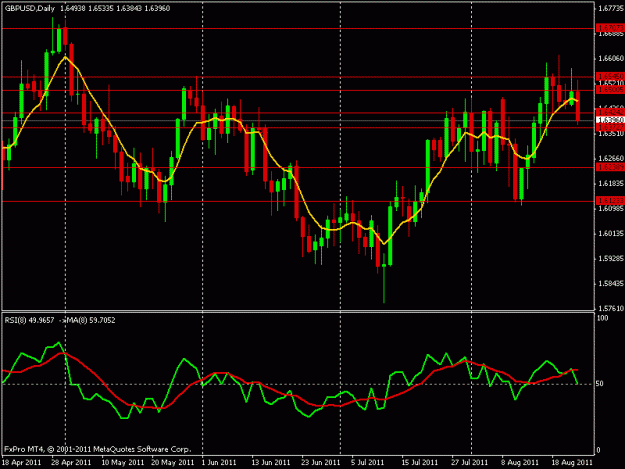Click the red 1.62389 level price tag

[x=610, y=167]
